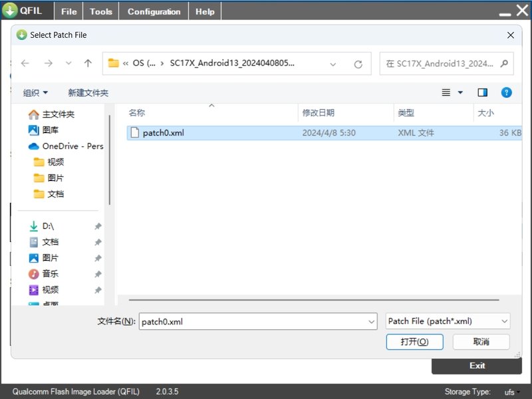Go up one folder level
This screenshot has width=532, height=399.
click(88, 63)
